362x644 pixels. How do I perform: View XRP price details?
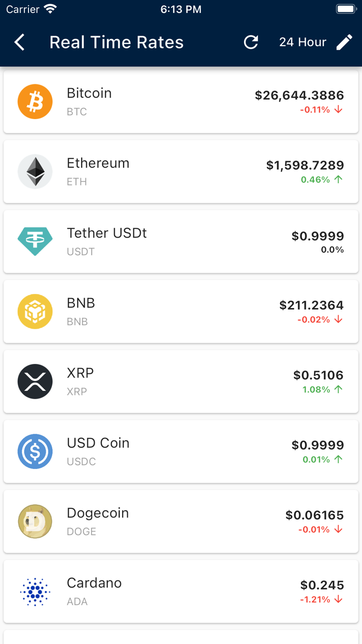(x=181, y=382)
